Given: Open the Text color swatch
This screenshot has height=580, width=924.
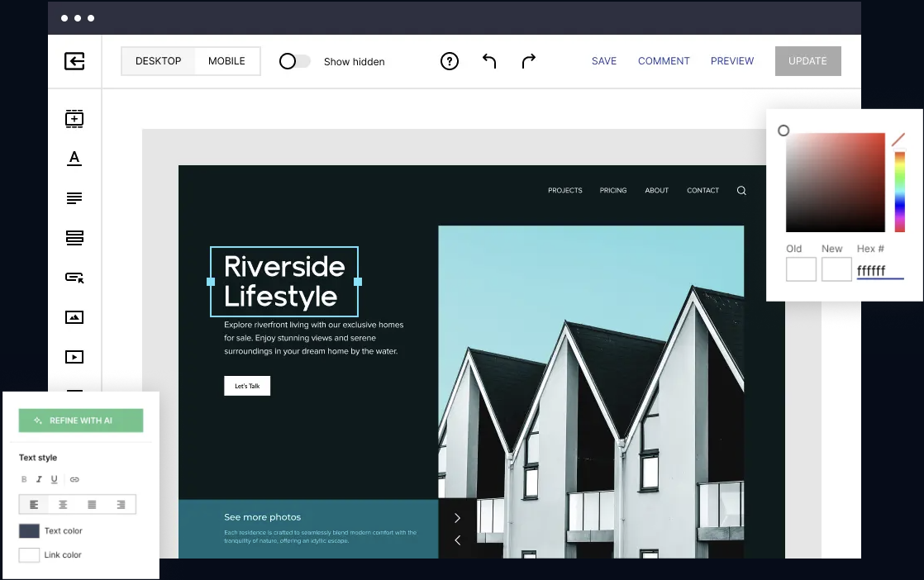Looking at the screenshot, I should click(x=30, y=531).
